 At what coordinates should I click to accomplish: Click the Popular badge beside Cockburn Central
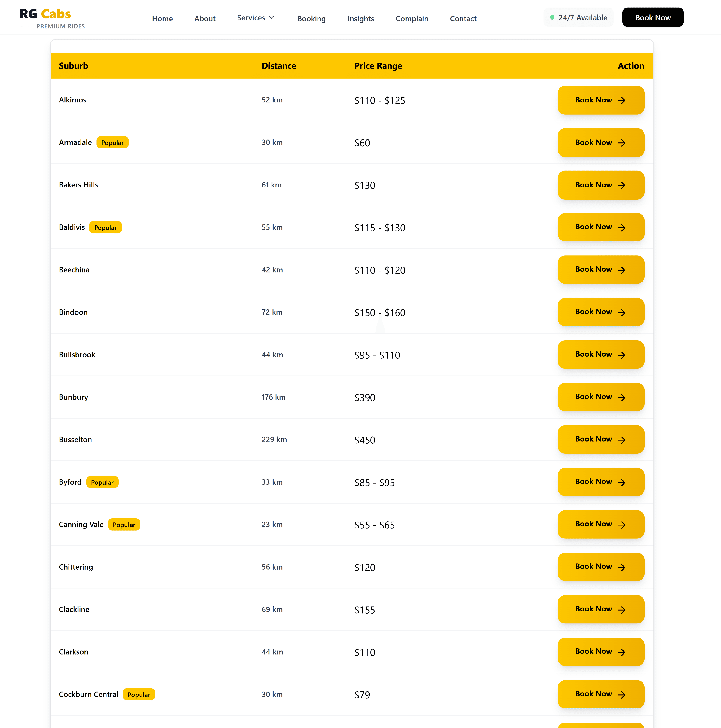[139, 694]
